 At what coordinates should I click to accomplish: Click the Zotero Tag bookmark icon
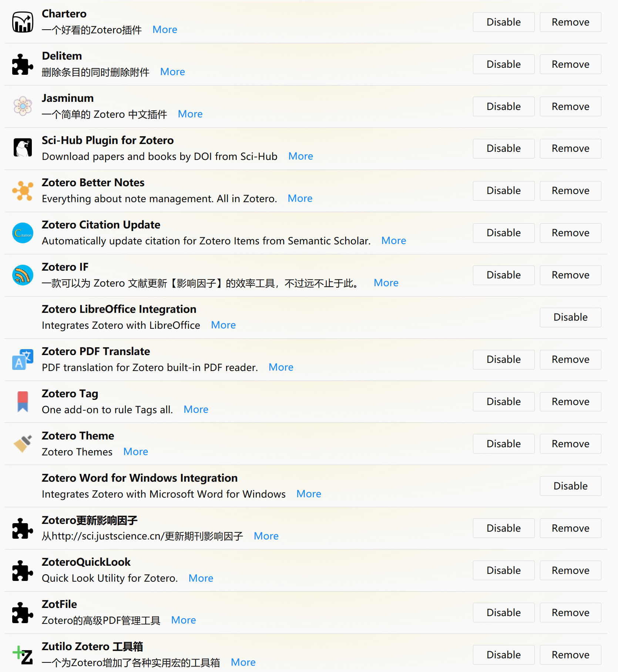(23, 402)
